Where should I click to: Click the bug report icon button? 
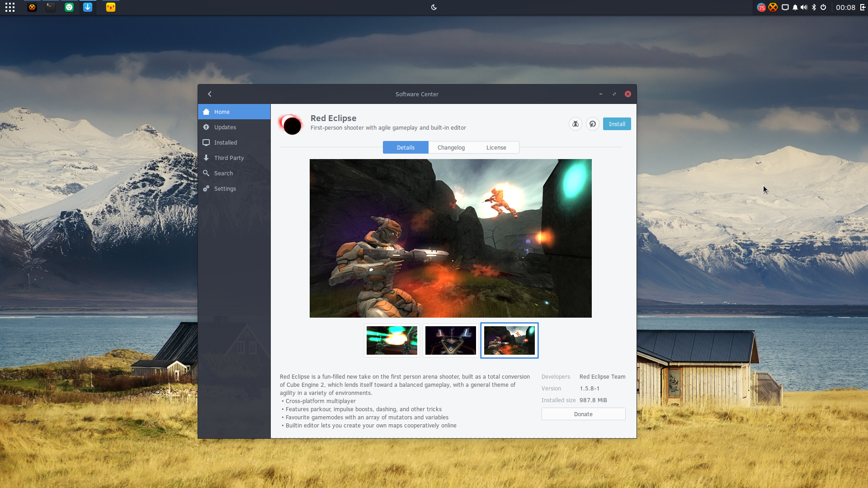pos(575,124)
